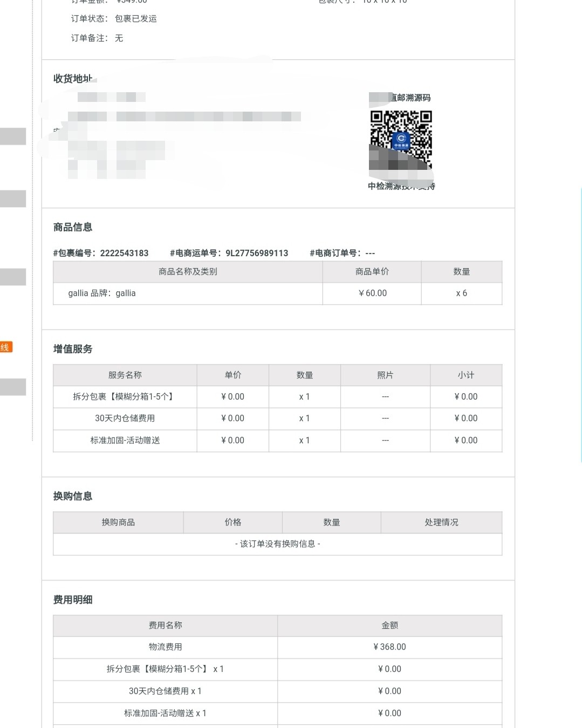Click 商品名称及类别 column header
This screenshot has width=582, height=728.
point(188,272)
